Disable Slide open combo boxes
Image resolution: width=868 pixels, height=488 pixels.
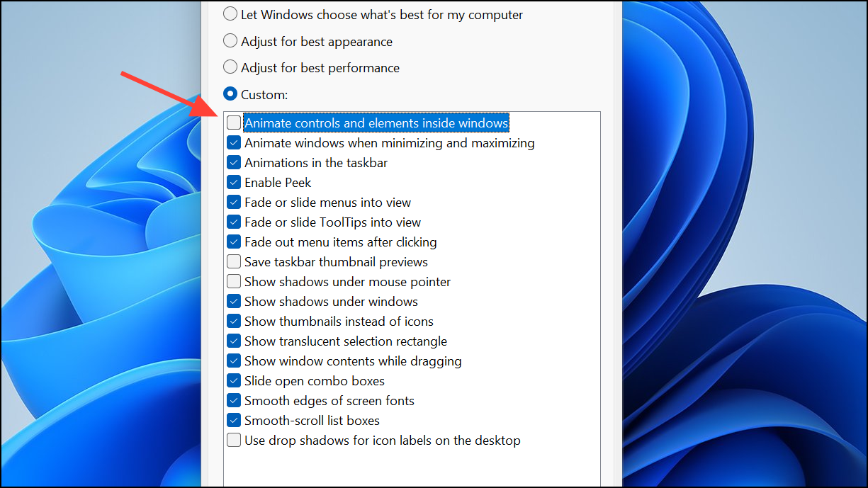[x=234, y=380]
